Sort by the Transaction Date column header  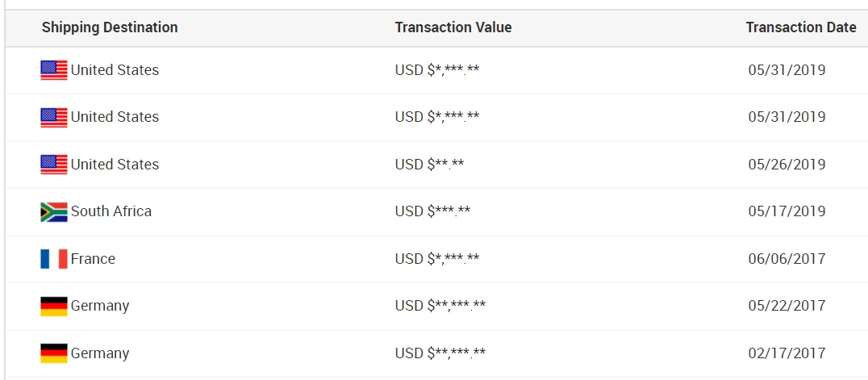pos(800,27)
